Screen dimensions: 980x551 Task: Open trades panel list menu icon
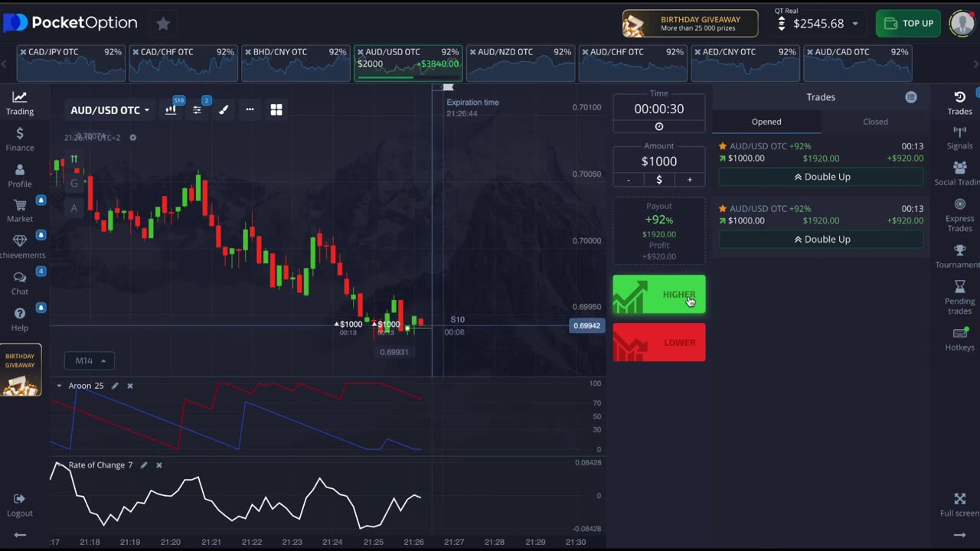[911, 97]
